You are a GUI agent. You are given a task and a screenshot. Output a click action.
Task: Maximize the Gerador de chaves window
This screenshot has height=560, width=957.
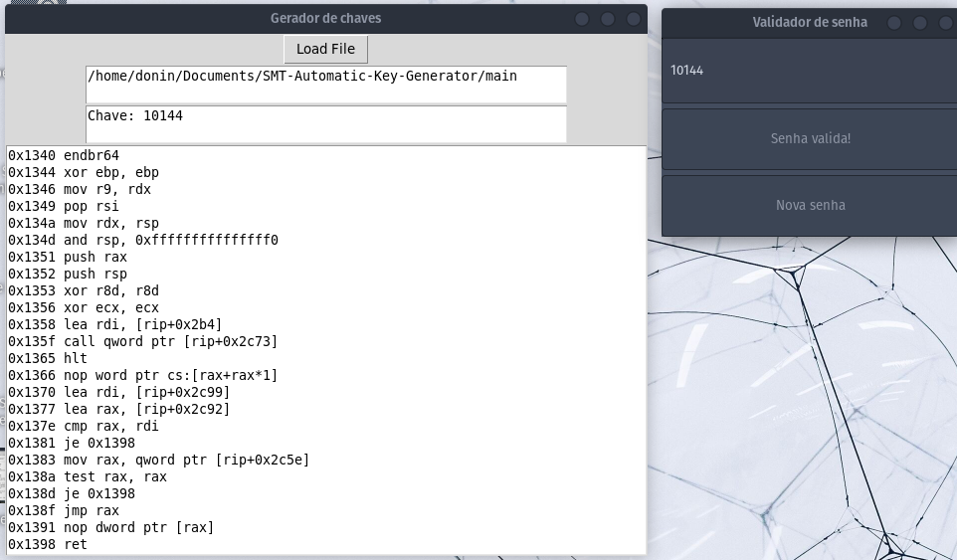(x=608, y=19)
